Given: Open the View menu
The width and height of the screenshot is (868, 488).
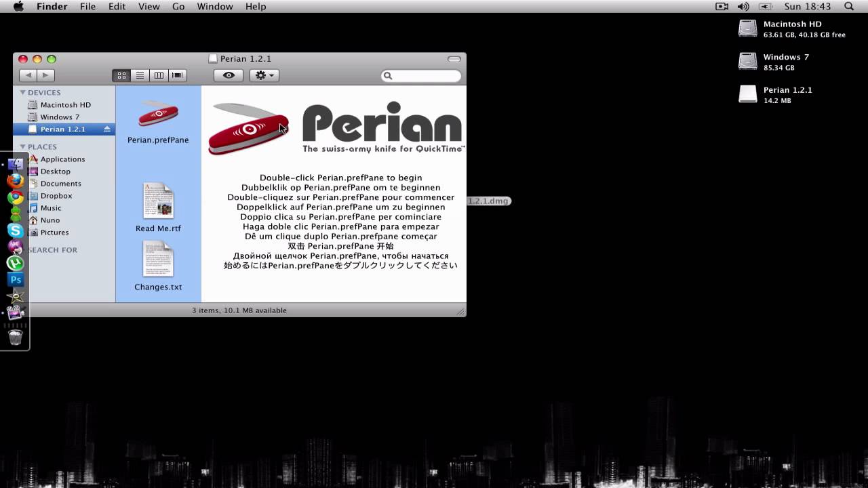Looking at the screenshot, I should click(x=149, y=7).
